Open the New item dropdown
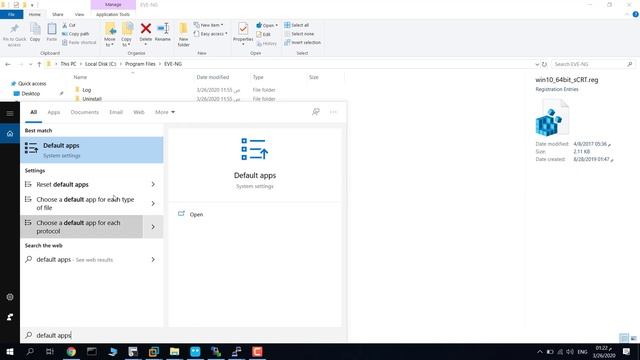The width and height of the screenshot is (640, 360). pos(209,25)
